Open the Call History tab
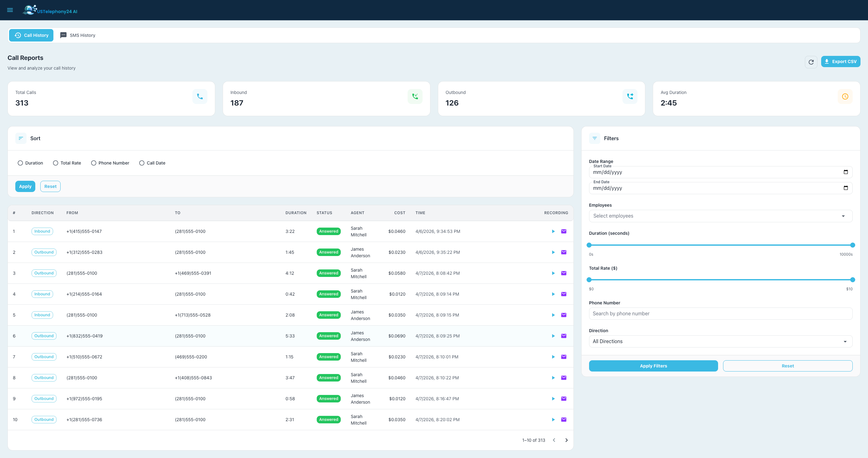The image size is (868, 458). click(31, 35)
